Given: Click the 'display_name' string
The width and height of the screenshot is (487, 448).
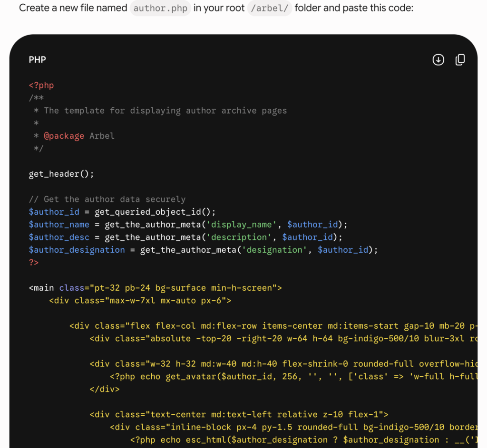Looking at the screenshot, I should pos(241,225).
